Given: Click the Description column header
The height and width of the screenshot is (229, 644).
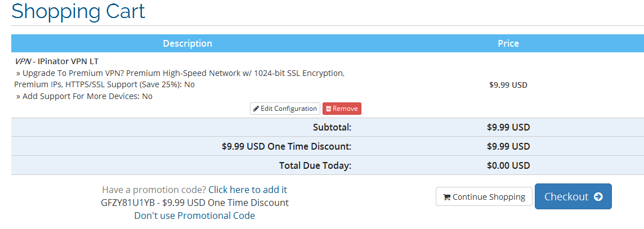Looking at the screenshot, I should click(187, 43).
